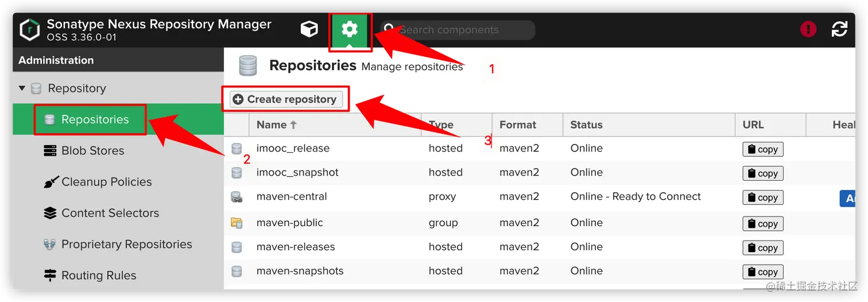Click the Proprietary Repositories icon
This screenshot has height=302, width=868.
[51, 244]
